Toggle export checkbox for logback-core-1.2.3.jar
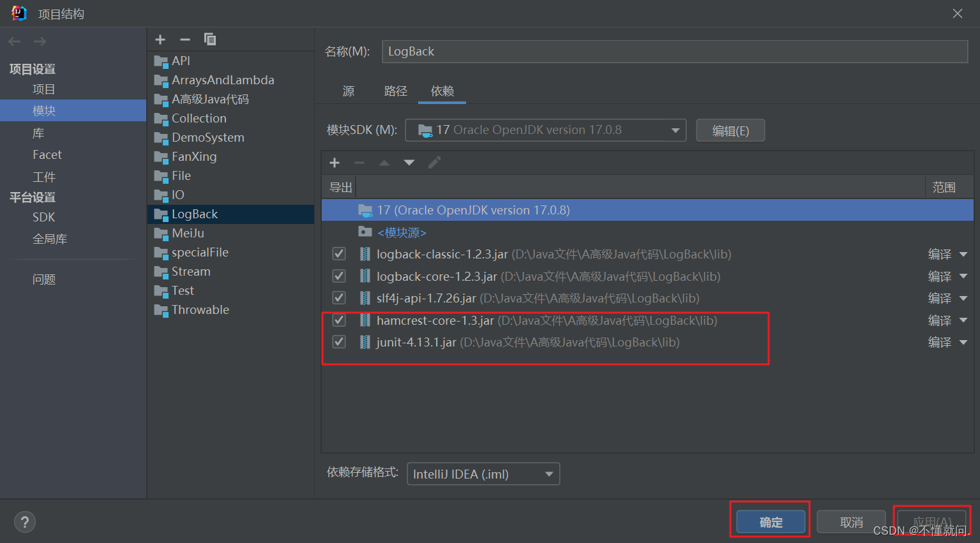 pos(339,276)
